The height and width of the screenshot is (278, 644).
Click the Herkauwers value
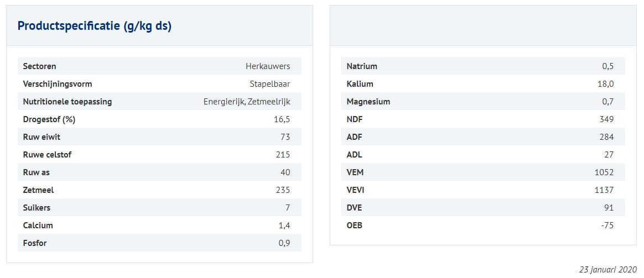click(x=268, y=66)
